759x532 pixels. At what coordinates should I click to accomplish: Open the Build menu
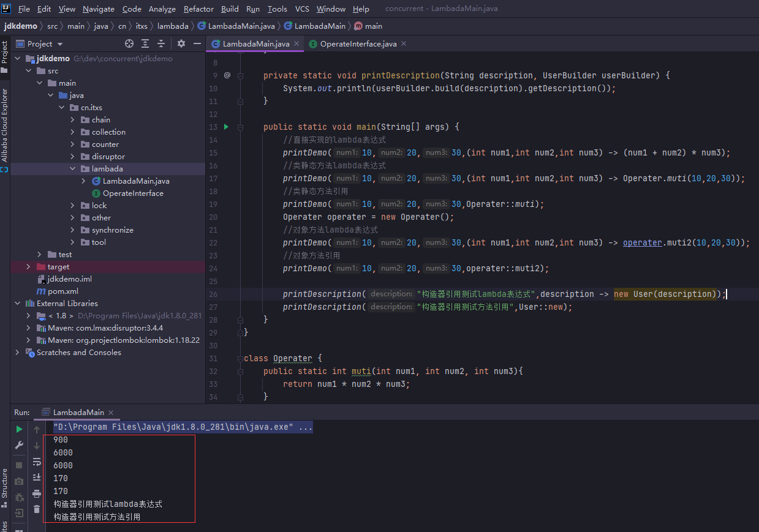(x=230, y=9)
